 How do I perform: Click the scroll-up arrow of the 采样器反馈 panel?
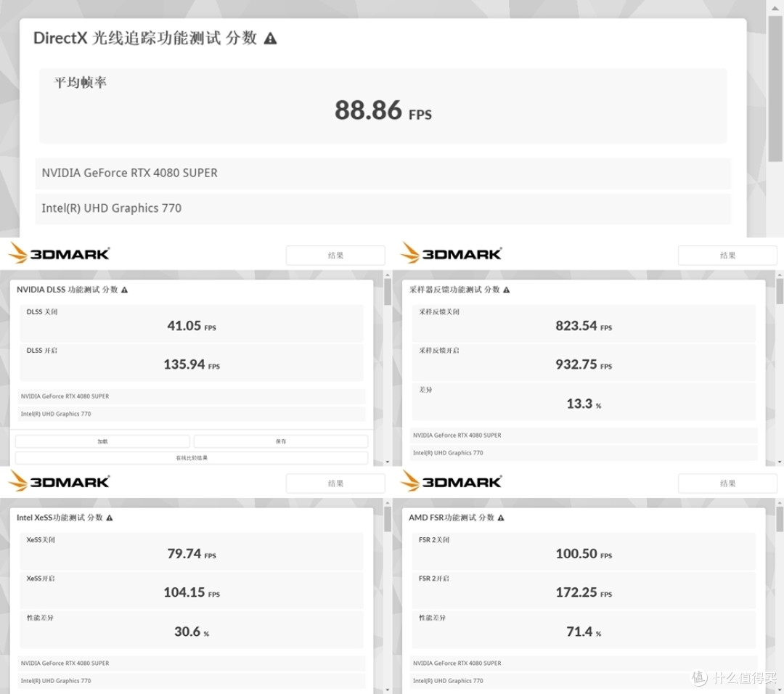coord(780,274)
